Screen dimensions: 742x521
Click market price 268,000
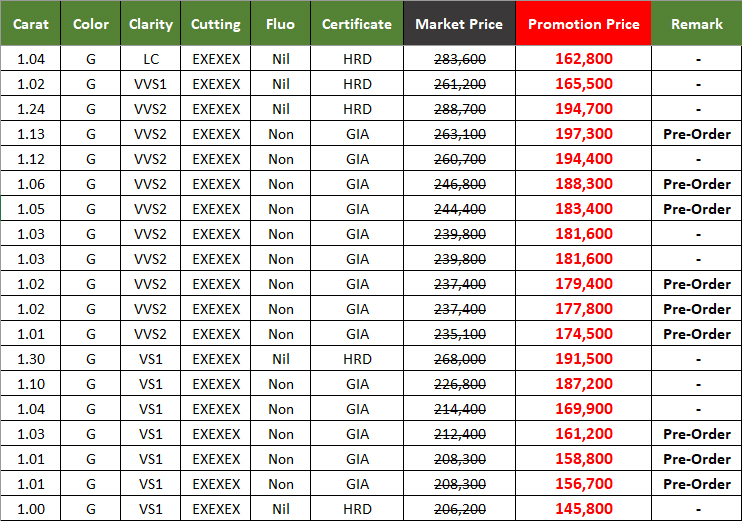pos(459,359)
